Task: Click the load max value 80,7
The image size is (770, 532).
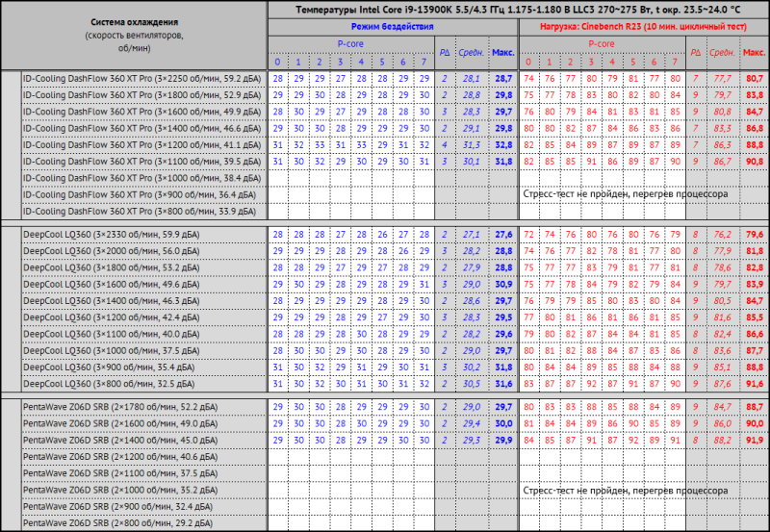Action: pos(754,77)
